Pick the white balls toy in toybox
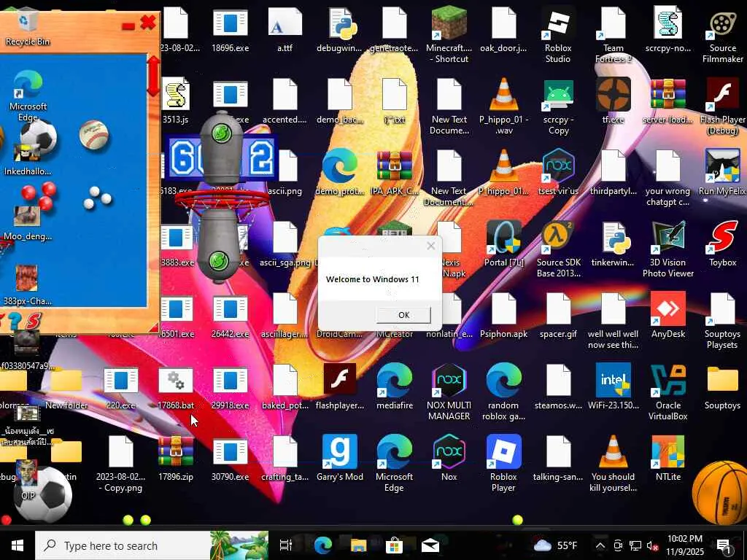Viewport: 747px width, 560px height. point(97,198)
